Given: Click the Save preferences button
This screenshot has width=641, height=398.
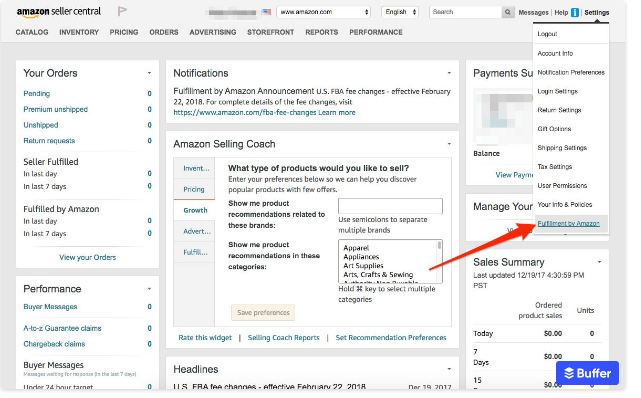Looking at the screenshot, I should pyautogui.click(x=263, y=313).
